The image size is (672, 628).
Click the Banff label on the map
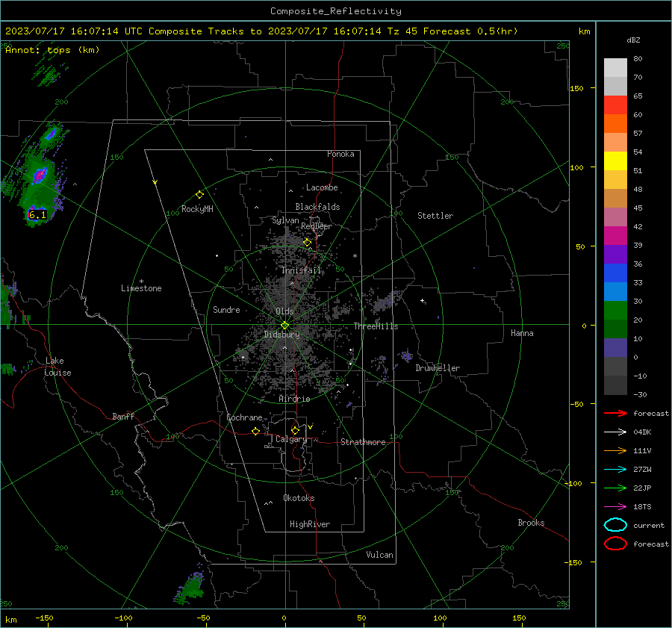click(x=123, y=416)
